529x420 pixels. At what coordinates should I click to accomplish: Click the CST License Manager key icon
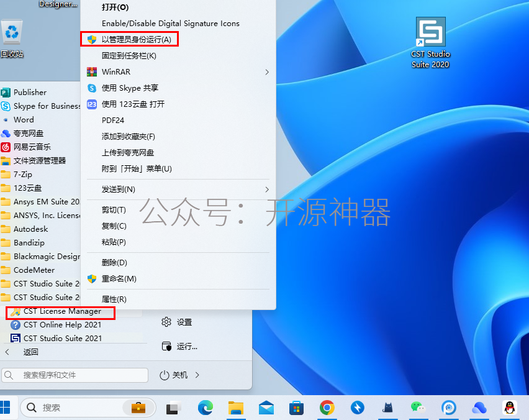[16, 311]
